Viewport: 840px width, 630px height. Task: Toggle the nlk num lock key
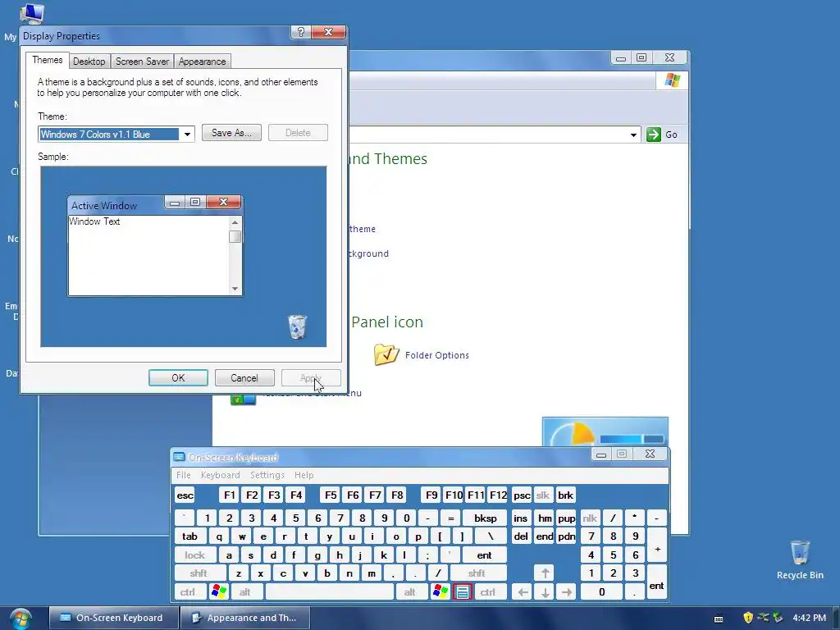(x=590, y=518)
